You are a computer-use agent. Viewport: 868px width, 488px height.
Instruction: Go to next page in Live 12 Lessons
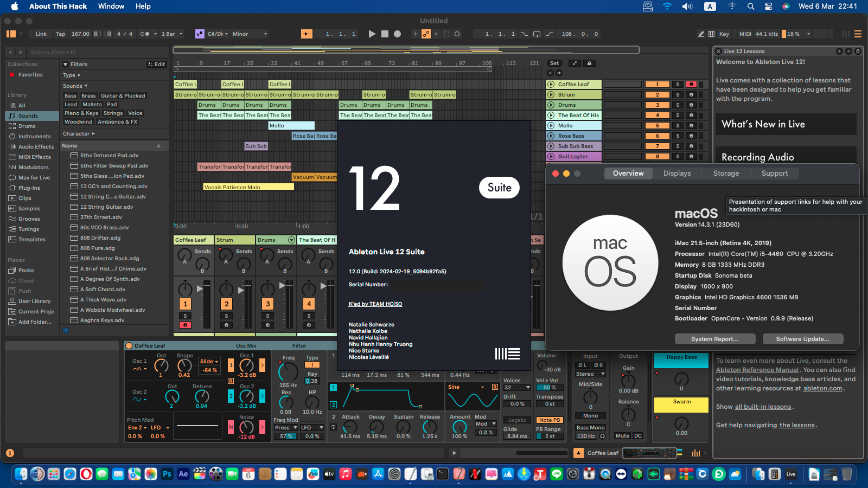click(x=848, y=52)
